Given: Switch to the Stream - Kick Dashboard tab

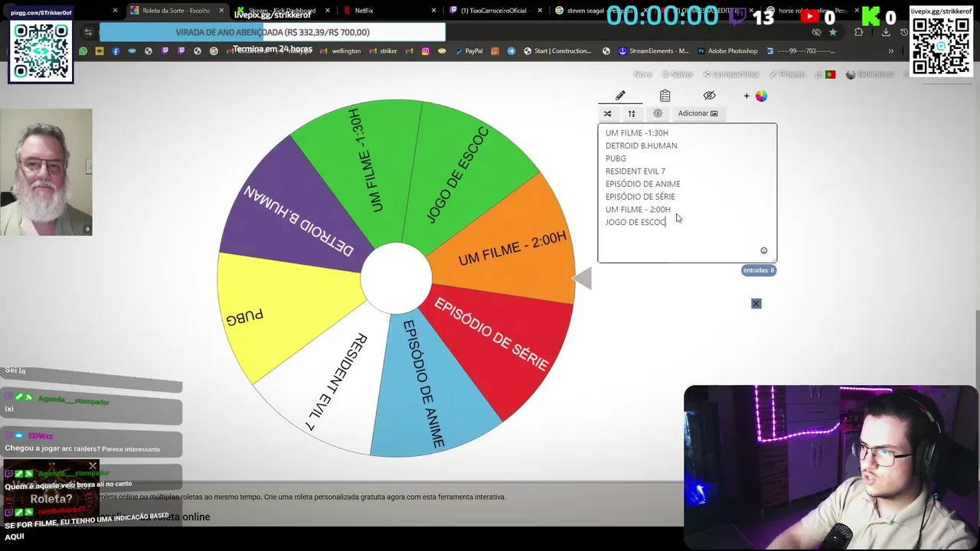Looking at the screenshot, I should [282, 11].
